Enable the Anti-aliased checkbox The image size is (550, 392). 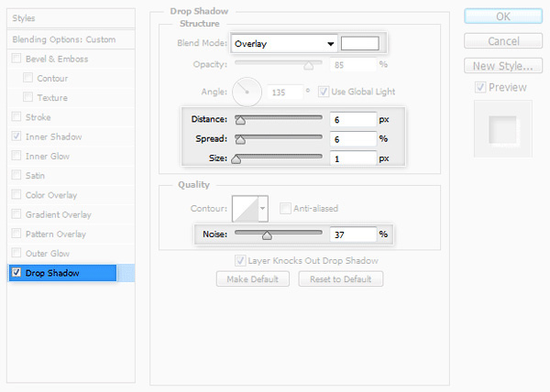click(x=285, y=209)
